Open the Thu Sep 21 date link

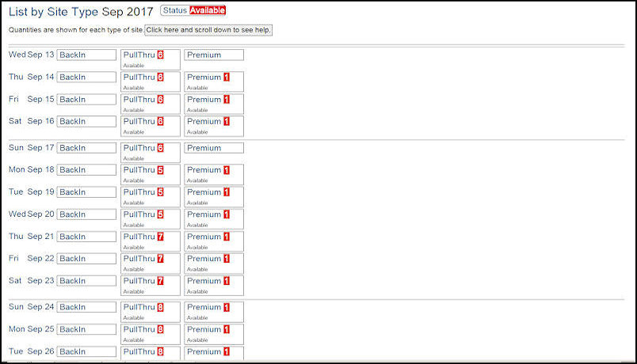point(31,237)
